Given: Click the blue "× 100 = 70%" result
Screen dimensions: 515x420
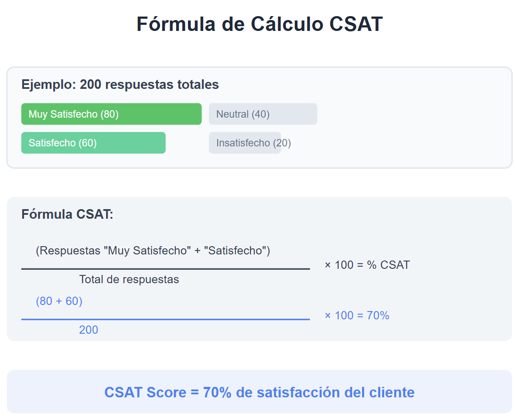Looking at the screenshot, I should point(357,315).
